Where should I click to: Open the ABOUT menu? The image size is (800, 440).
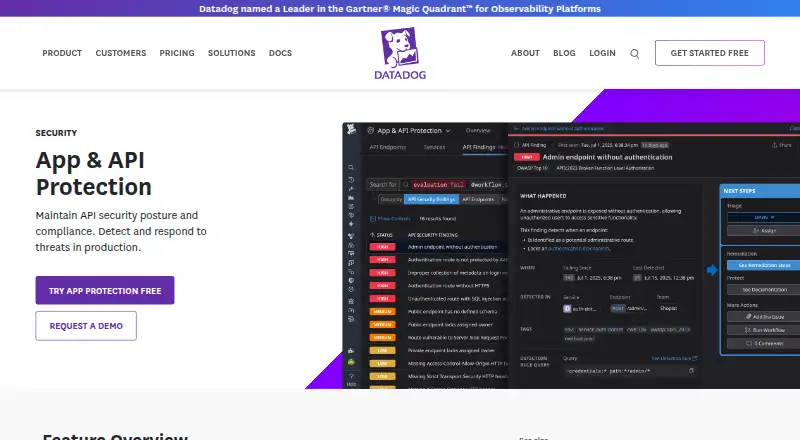(526, 53)
